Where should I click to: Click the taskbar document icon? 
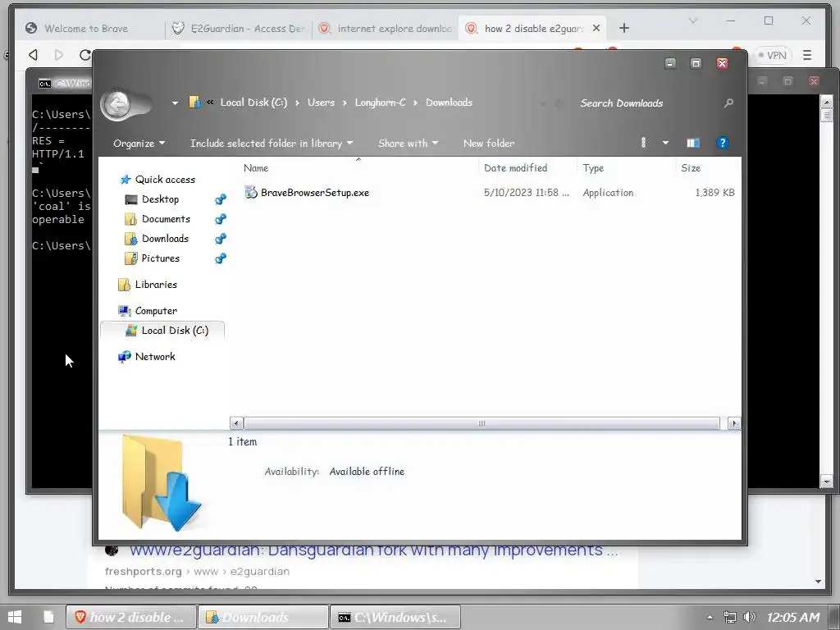tap(48, 617)
